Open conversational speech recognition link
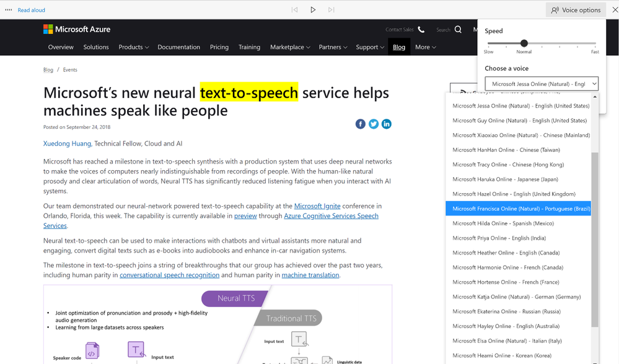The height and width of the screenshot is (364, 619). click(x=169, y=275)
